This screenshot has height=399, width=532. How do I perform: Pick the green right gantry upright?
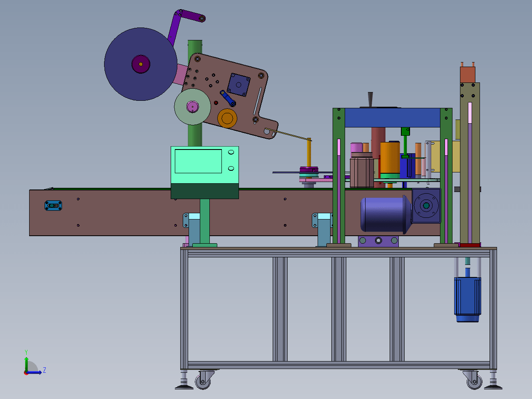pyautogui.click(x=446, y=176)
